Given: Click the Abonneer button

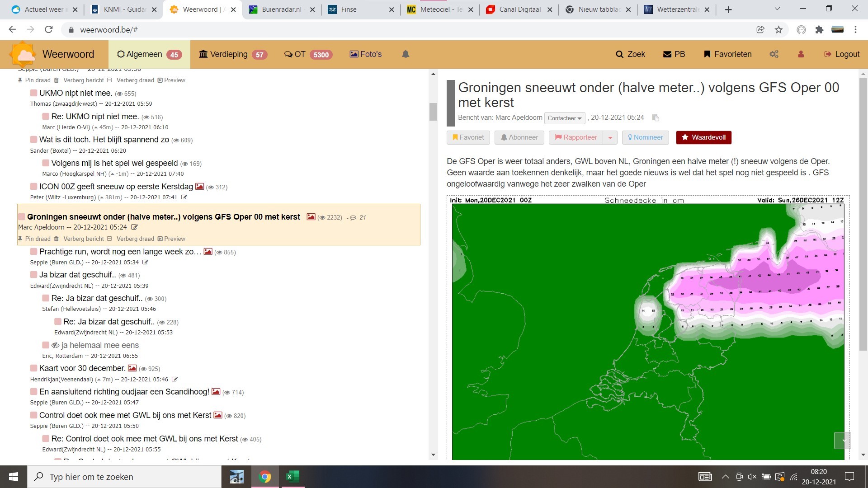Looking at the screenshot, I should (519, 137).
